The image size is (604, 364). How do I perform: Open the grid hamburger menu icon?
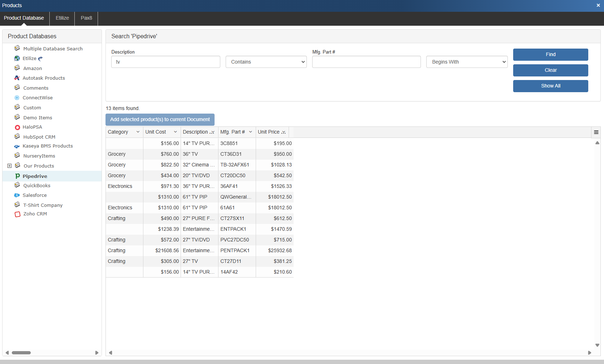(596, 132)
